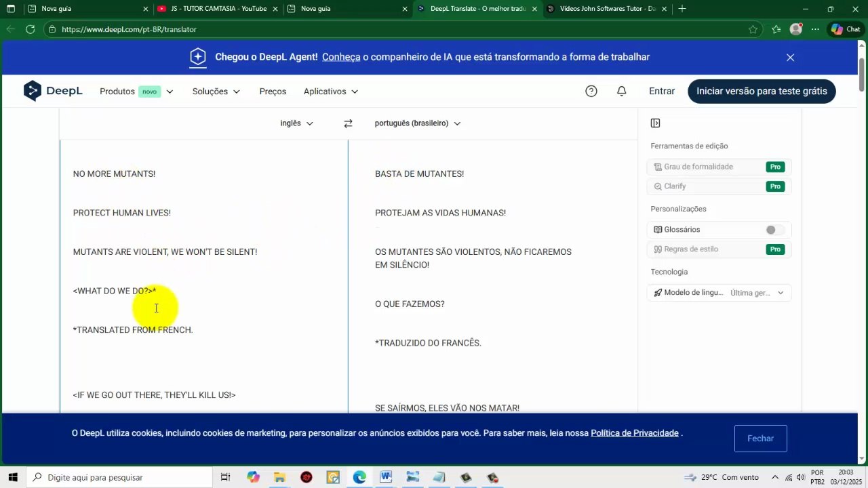868x488 pixels.
Task: Open browser tab actions menu
Action: (11, 9)
